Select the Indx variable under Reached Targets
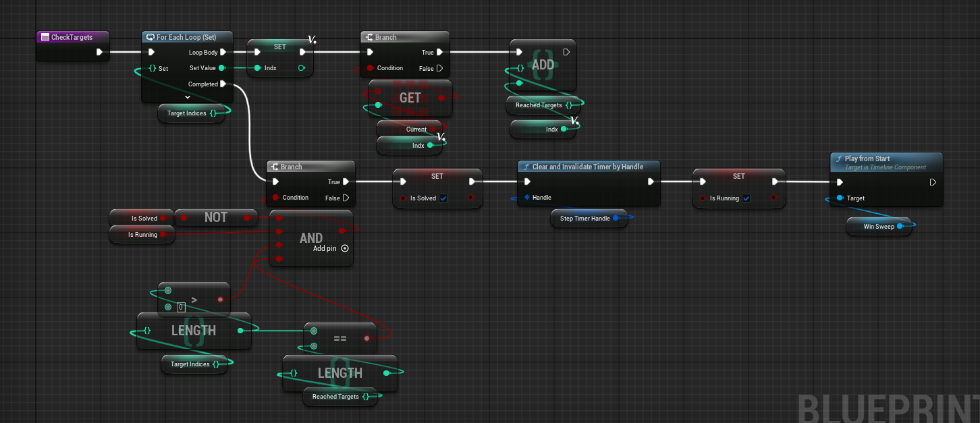Image resolution: width=980 pixels, height=423 pixels. click(x=543, y=130)
